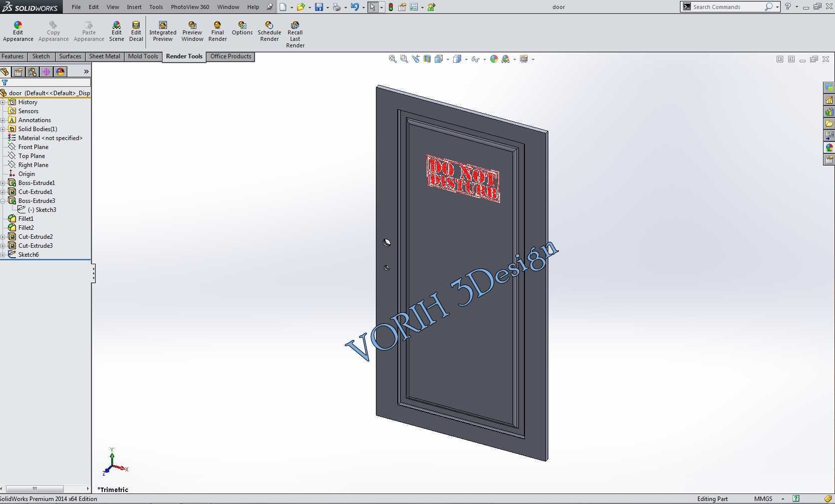Run Final Render
Screen dimensions: 835x504
(217, 31)
